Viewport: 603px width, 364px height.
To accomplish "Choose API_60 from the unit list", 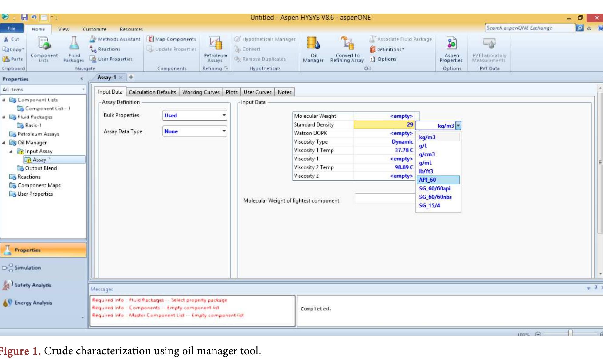I will 438,180.
